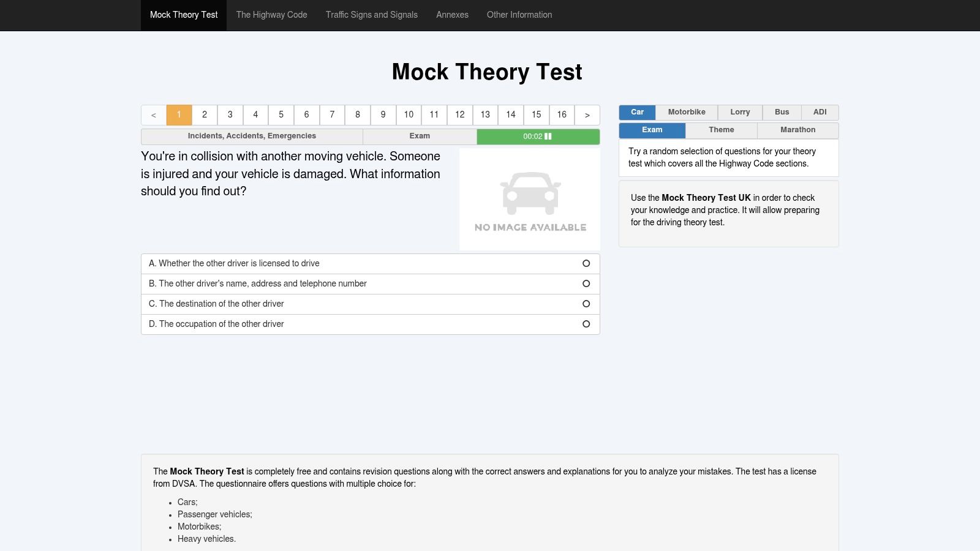Click the No Image Available car placeholder
This screenshot has width=980, height=551.
(530, 200)
